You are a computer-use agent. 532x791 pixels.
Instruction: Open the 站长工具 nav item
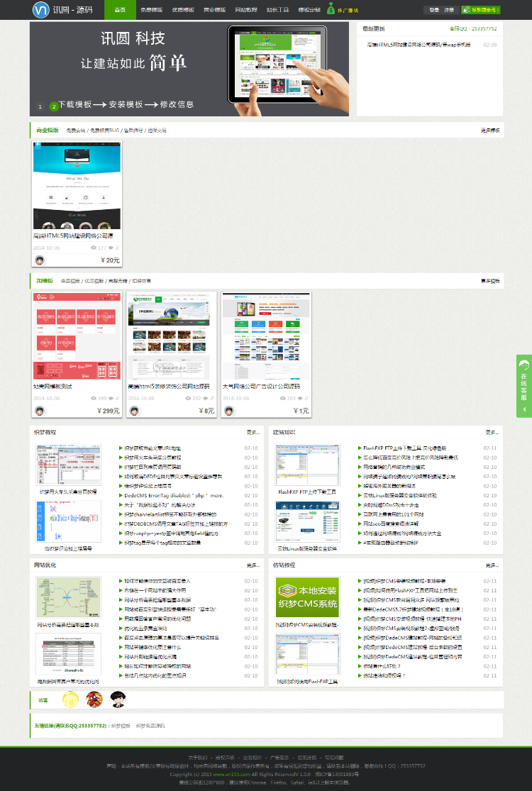277,10
